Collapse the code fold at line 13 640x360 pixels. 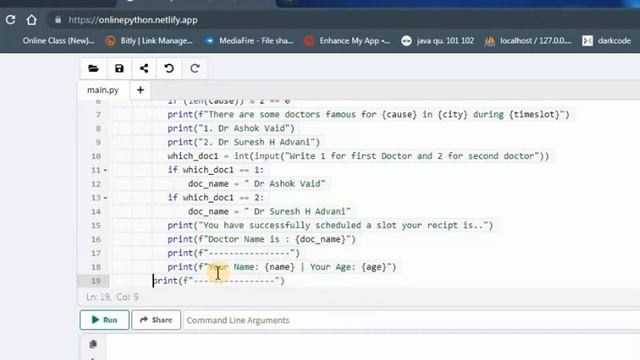[105, 198]
